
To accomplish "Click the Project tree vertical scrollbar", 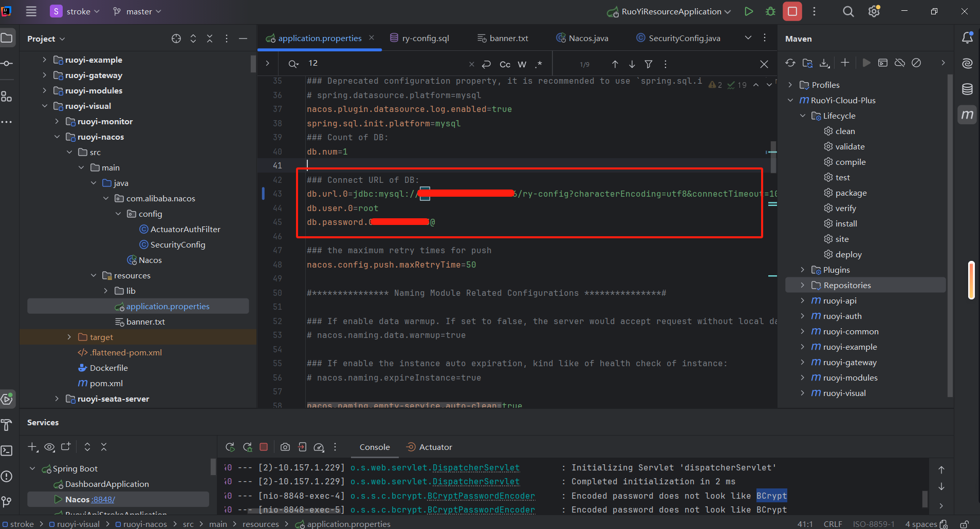I will (x=253, y=64).
